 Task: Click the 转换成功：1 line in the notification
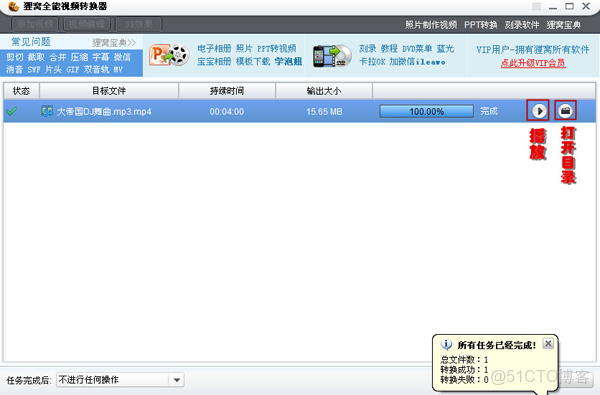pos(464,370)
